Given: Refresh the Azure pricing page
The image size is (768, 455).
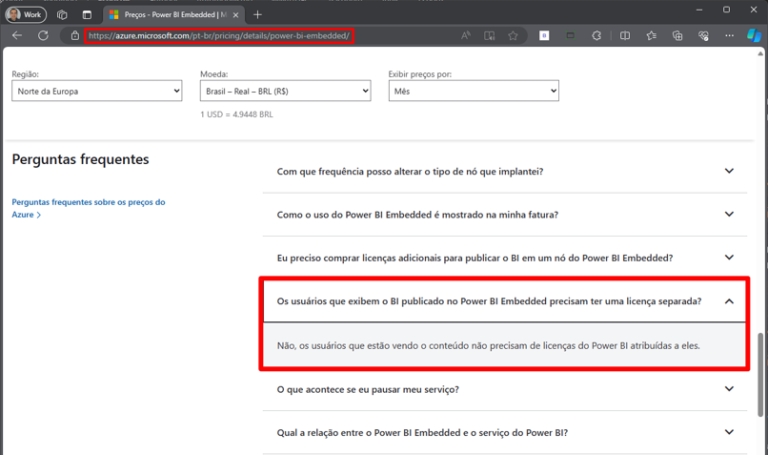Looking at the screenshot, I should pos(43,35).
